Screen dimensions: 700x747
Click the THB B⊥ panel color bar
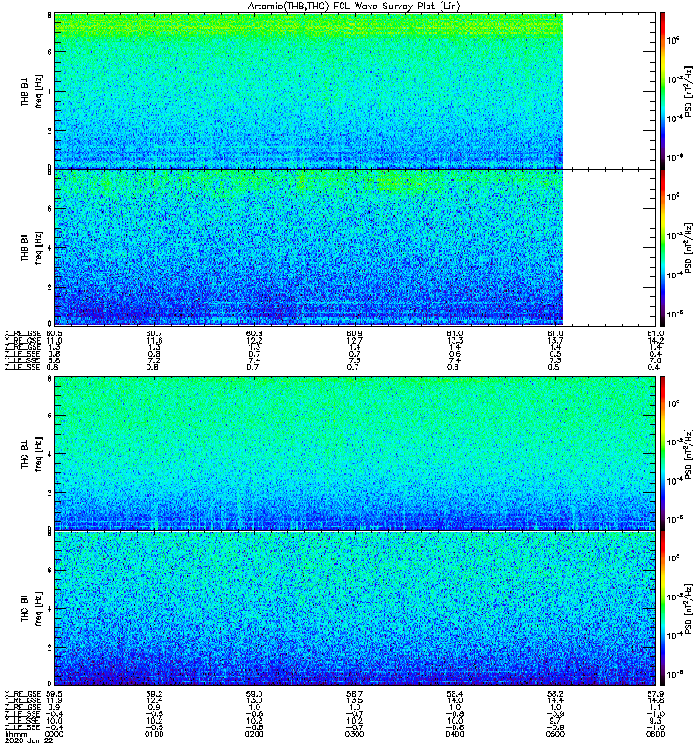point(662,91)
